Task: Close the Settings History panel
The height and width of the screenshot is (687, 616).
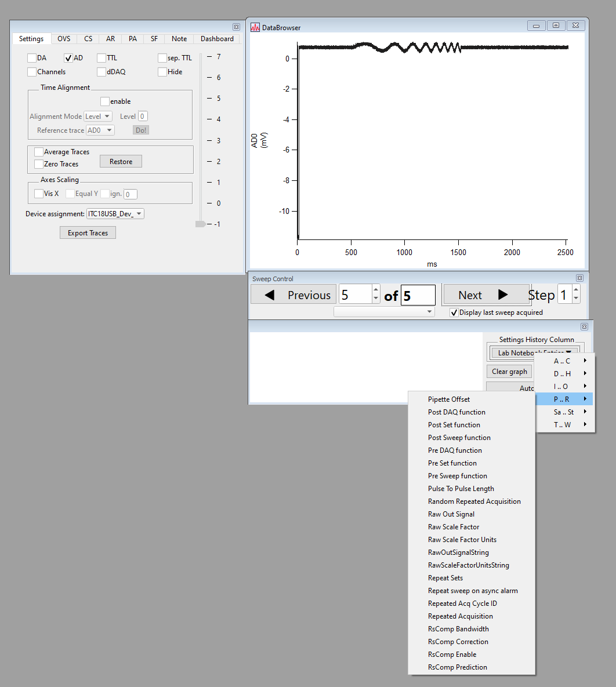Action: [584, 327]
